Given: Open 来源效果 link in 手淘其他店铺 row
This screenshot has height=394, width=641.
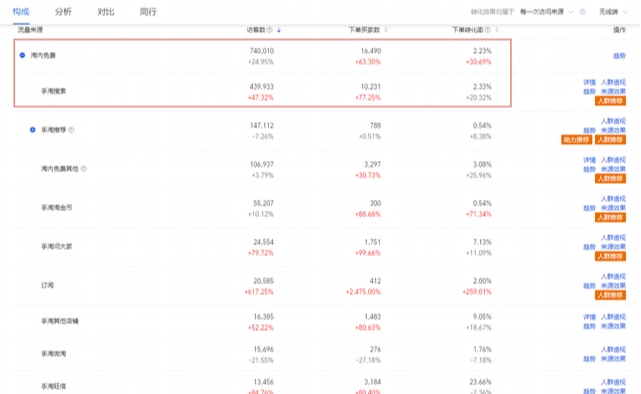Looking at the screenshot, I should coord(613,326).
